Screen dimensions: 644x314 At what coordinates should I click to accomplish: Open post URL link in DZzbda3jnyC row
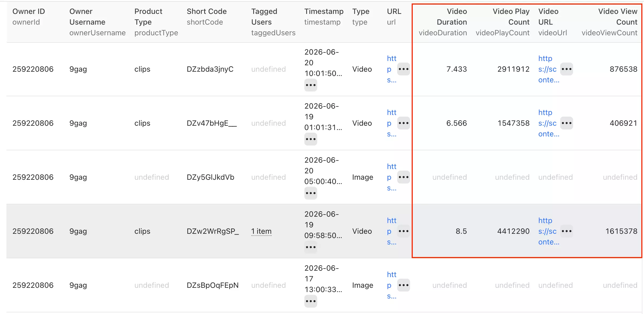[392, 69]
